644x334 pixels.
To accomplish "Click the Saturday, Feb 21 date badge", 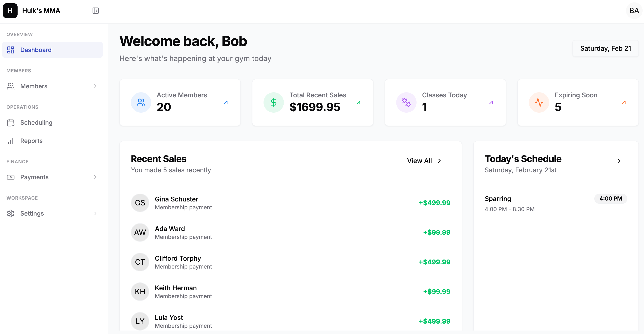I will (605, 49).
